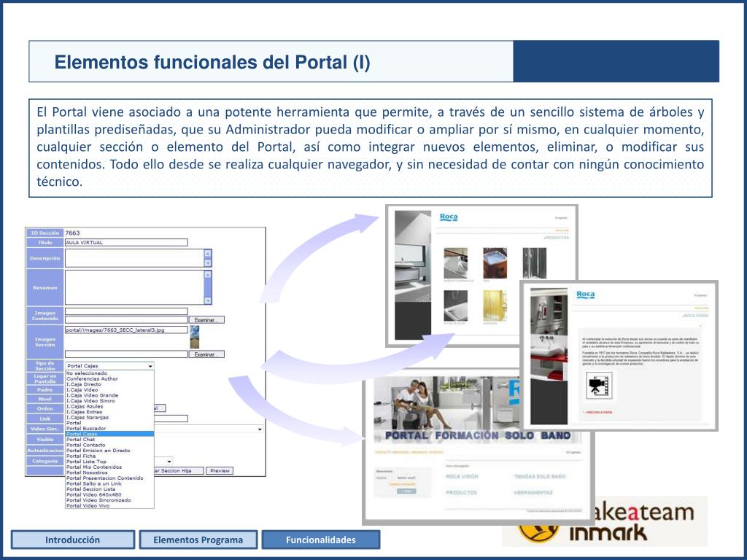747x560 pixels.
Task: Open the Introducción tab
Action: point(73,540)
